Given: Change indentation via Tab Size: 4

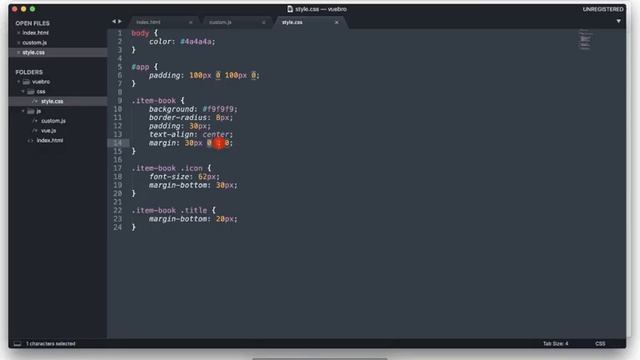Looking at the screenshot, I should point(556,344).
